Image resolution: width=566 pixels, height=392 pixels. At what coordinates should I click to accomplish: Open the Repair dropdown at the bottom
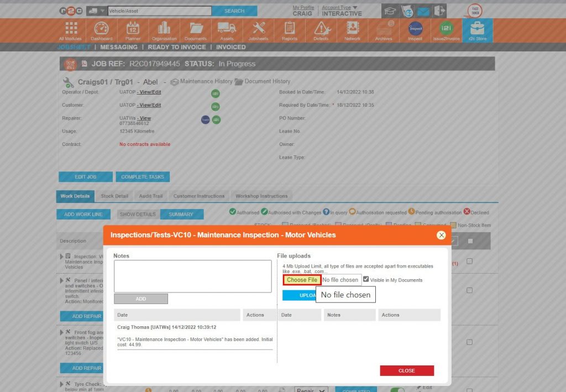[311, 389]
